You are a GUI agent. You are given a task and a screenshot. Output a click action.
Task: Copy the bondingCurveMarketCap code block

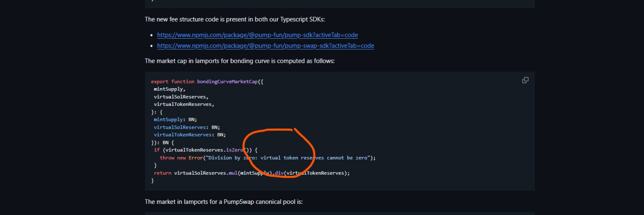point(525,80)
